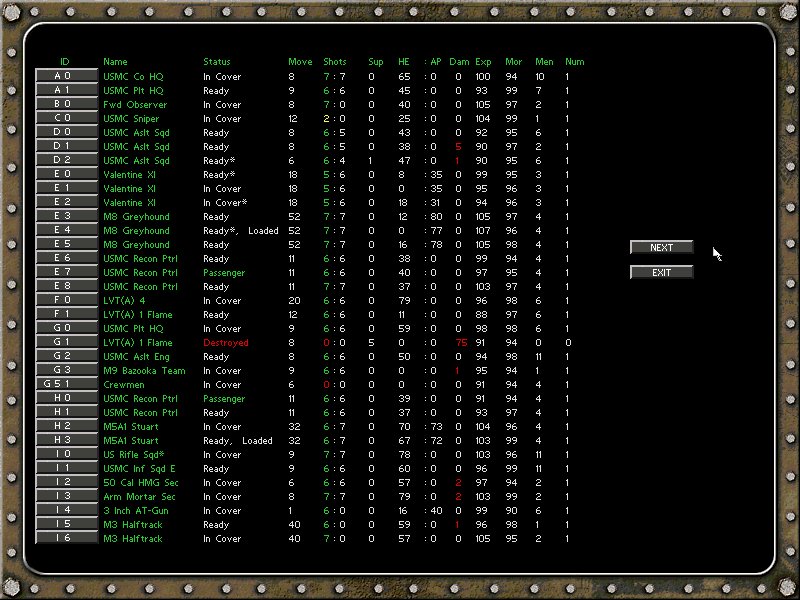Click the Ready, Loaded status text
The height and width of the screenshot is (600, 800).
[x=238, y=441]
